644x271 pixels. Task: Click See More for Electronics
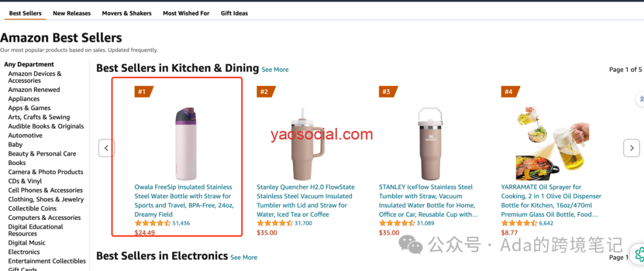coord(244,257)
